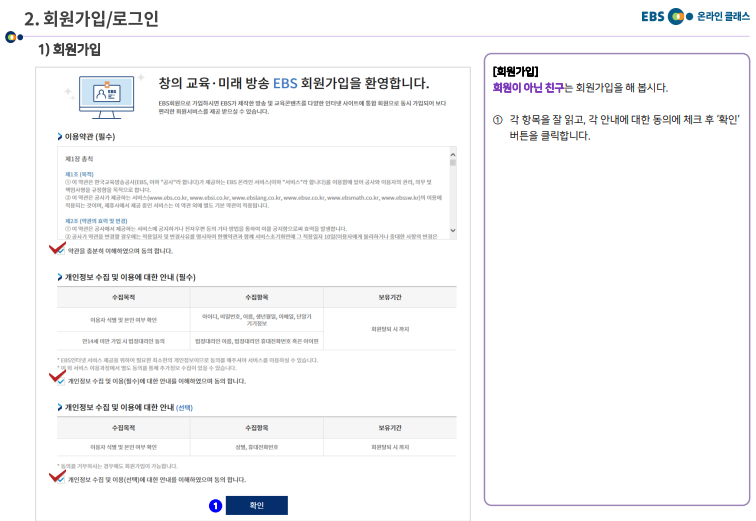This screenshot has height=521, width=756.
Task: Click the terms box scroll up arrow
Action: [453, 155]
